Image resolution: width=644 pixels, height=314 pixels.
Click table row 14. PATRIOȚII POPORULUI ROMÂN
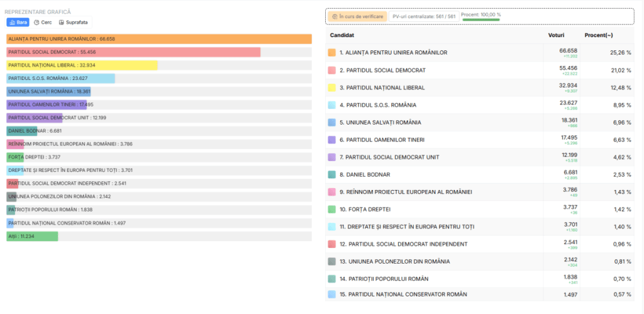coord(480,279)
